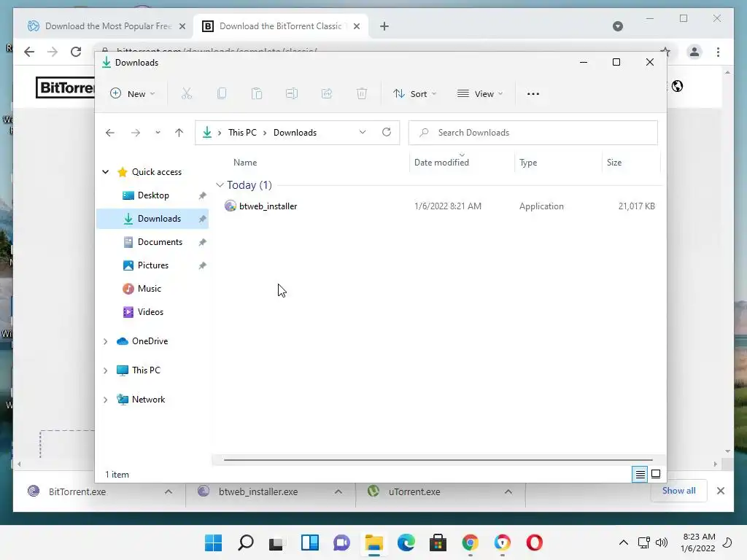This screenshot has width=747, height=560.
Task: Expand the OneDrive tree node
Action: click(x=105, y=341)
